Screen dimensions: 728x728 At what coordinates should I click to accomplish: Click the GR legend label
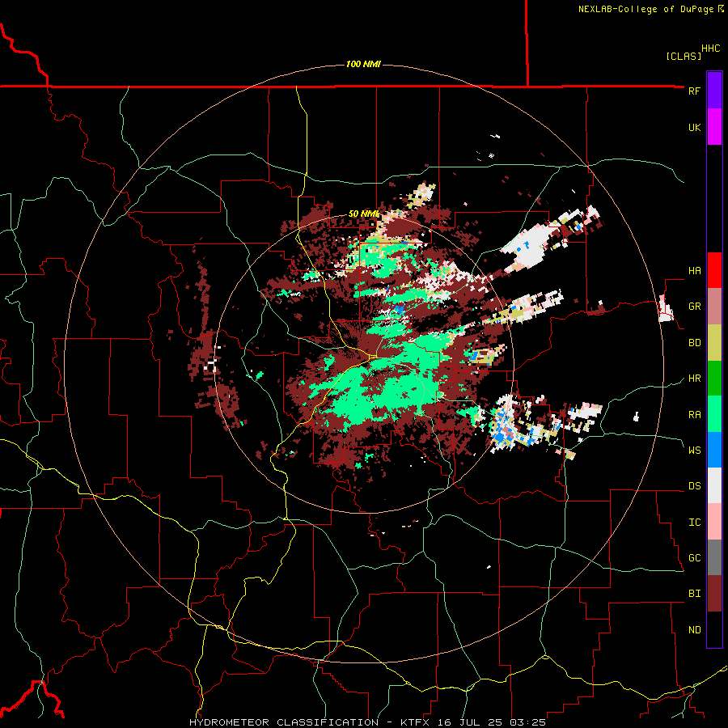click(694, 307)
